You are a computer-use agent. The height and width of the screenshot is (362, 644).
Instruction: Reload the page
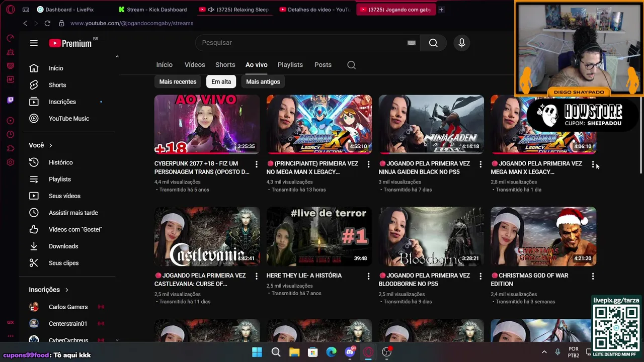click(47, 23)
